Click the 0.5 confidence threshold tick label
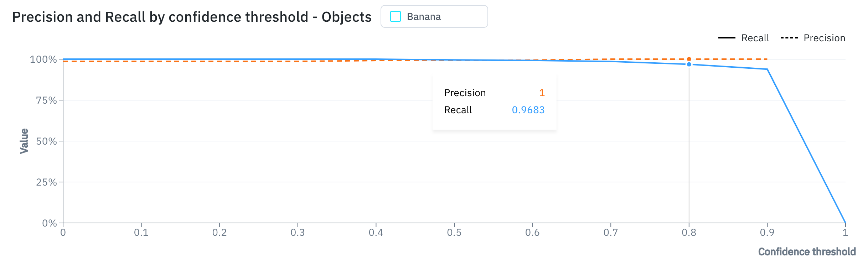Image resolution: width=868 pixels, height=265 pixels. click(x=454, y=233)
